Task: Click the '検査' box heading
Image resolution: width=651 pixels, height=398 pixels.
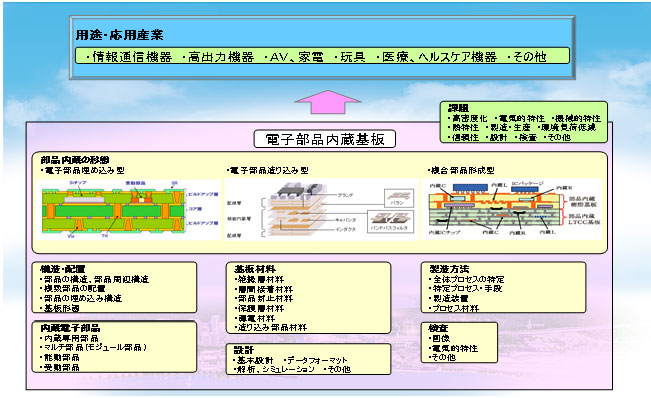Action: (x=438, y=328)
